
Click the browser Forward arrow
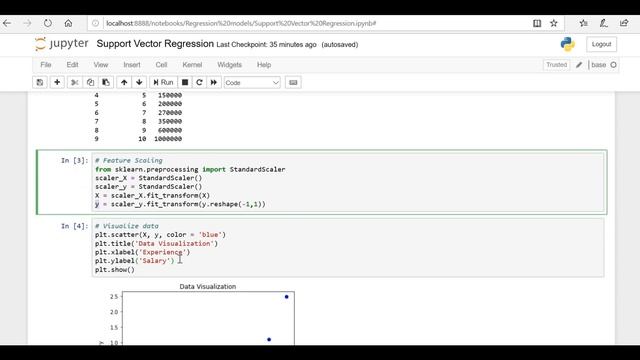27,23
